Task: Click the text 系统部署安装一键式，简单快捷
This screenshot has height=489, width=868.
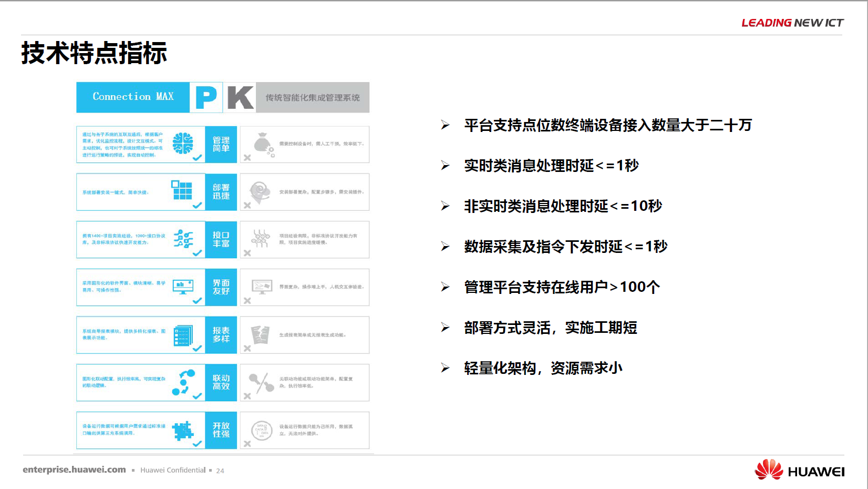Action: coord(116,192)
